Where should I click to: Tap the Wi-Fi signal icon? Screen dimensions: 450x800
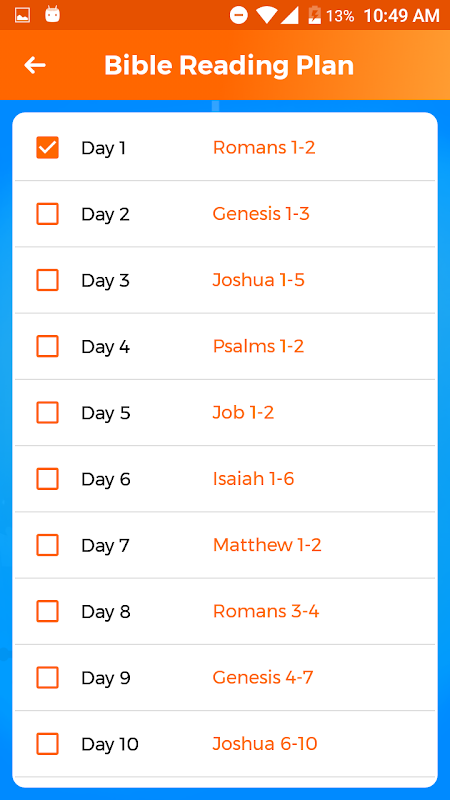(x=266, y=15)
